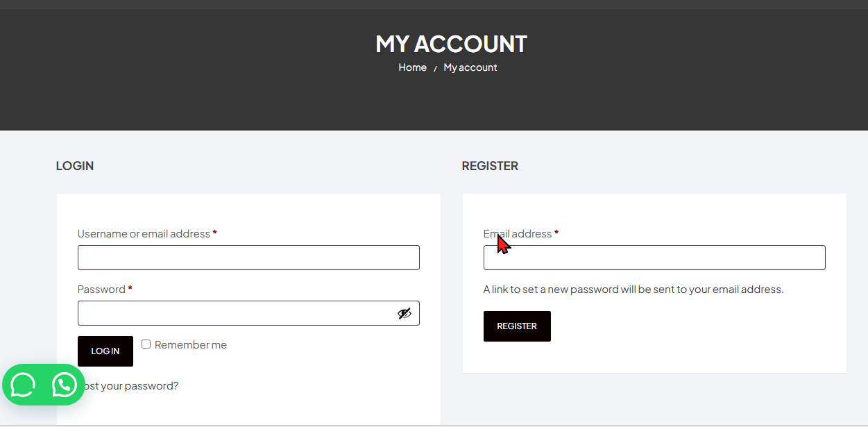This screenshot has width=868, height=427.
Task: Tick the Remember me checkbox
Action: [146, 344]
